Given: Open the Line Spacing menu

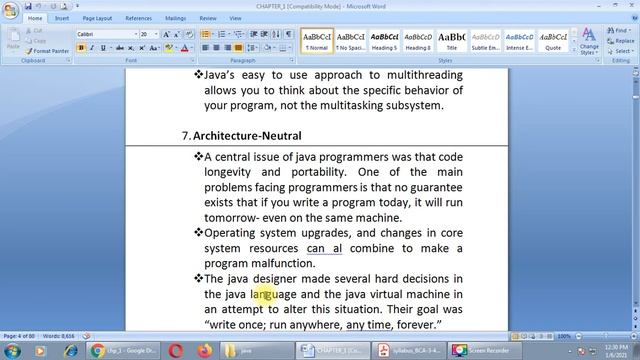Looking at the screenshot, I should (252, 48).
